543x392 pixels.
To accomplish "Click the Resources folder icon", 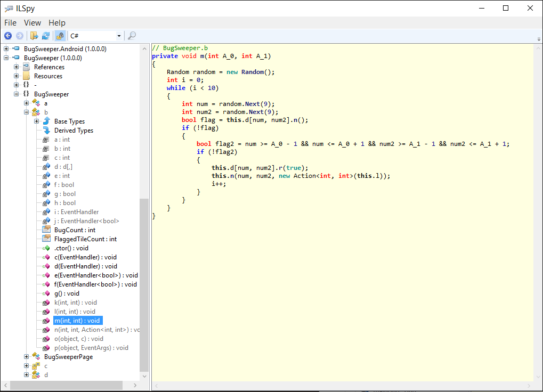I will click(26, 76).
